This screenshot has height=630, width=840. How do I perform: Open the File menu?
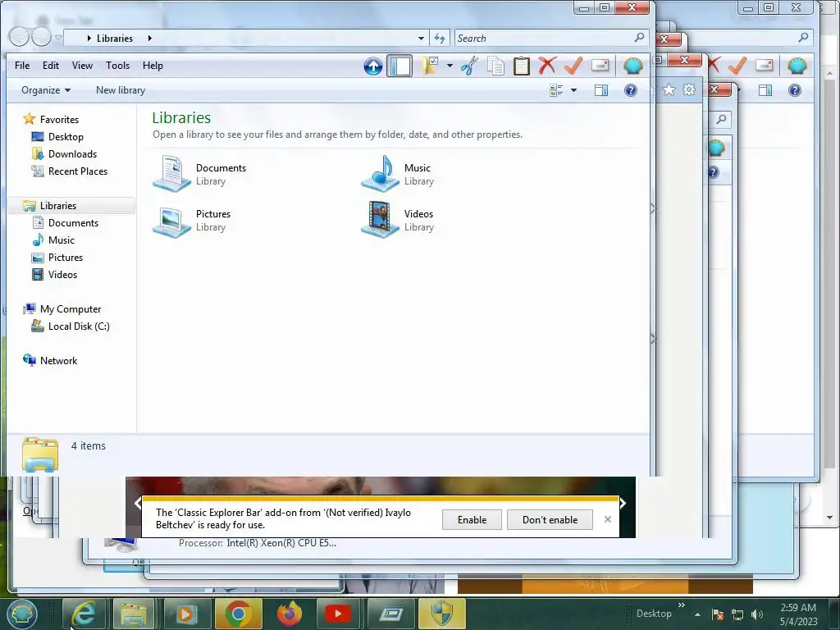pyautogui.click(x=22, y=66)
